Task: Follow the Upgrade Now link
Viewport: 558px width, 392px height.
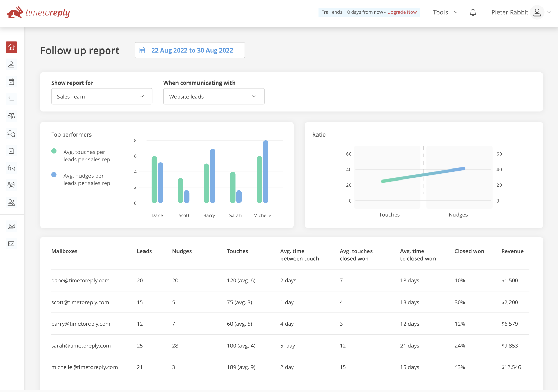Action: click(x=402, y=12)
